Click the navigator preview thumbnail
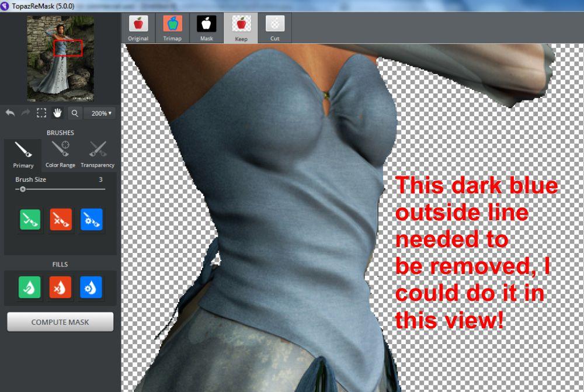This screenshot has height=392, width=584. (60, 59)
